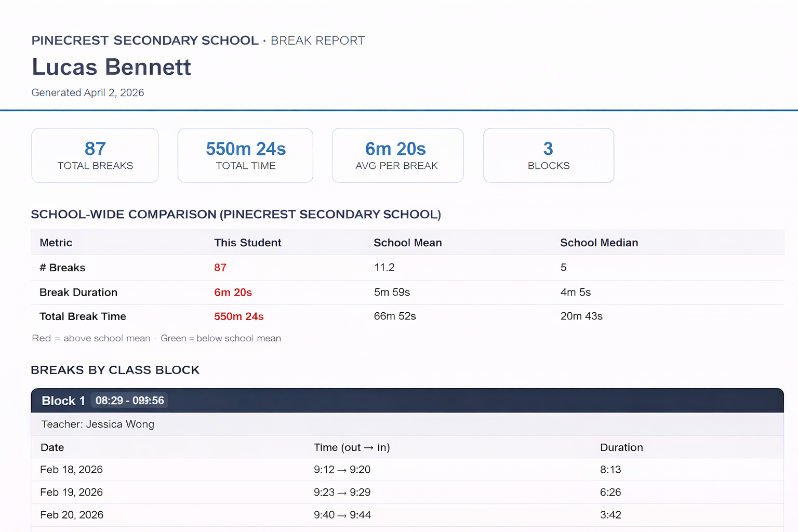This screenshot has height=532, width=798.
Task: Click the 3 BLOCKS summary card
Action: [x=548, y=155]
